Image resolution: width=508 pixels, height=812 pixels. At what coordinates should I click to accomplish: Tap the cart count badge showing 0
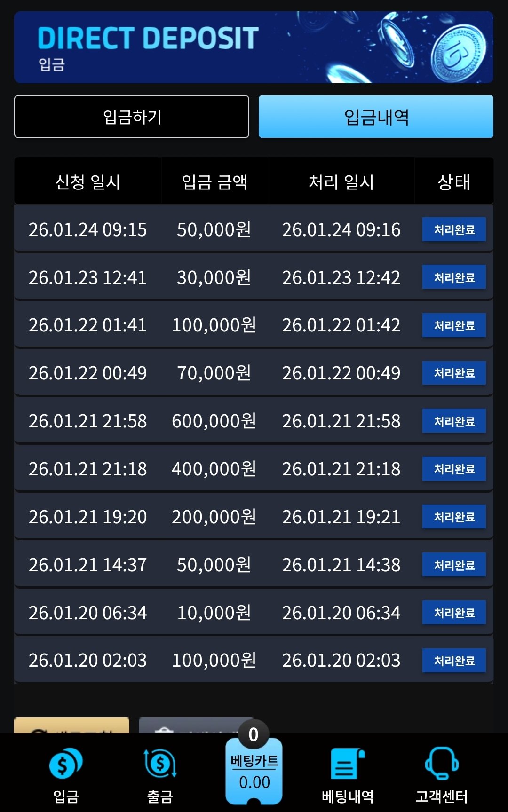click(x=254, y=734)
